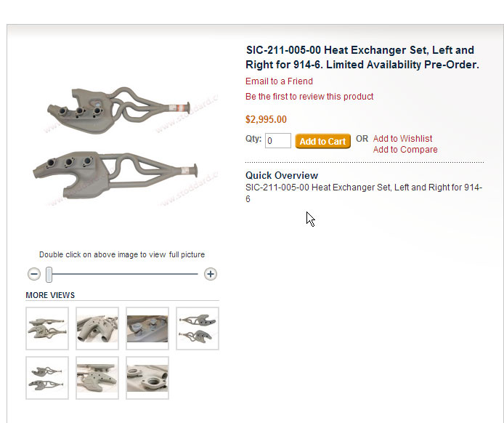
Task: Click the Quick Overview heading
Action: click(282, 175)
